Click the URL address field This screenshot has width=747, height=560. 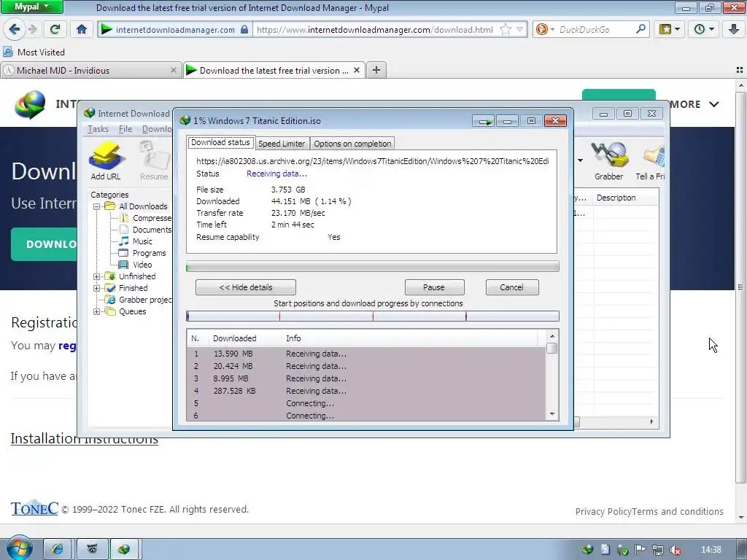[376, 29]
